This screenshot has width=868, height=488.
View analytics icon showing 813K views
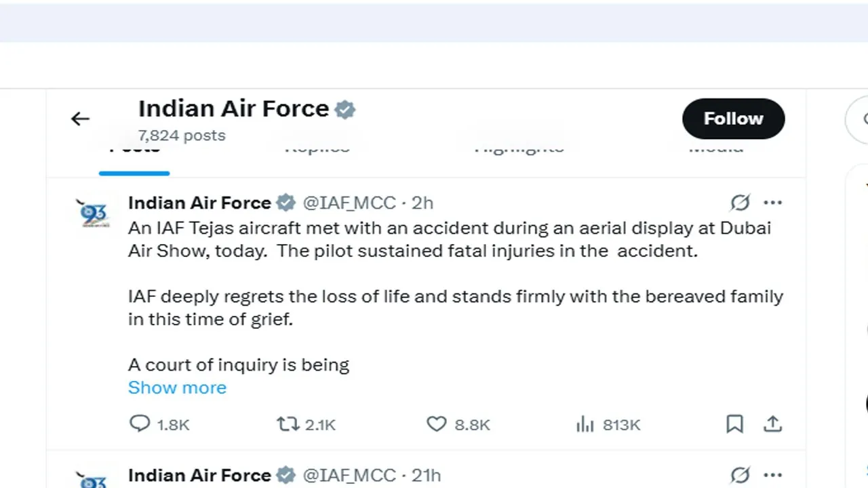coord(585,424)
